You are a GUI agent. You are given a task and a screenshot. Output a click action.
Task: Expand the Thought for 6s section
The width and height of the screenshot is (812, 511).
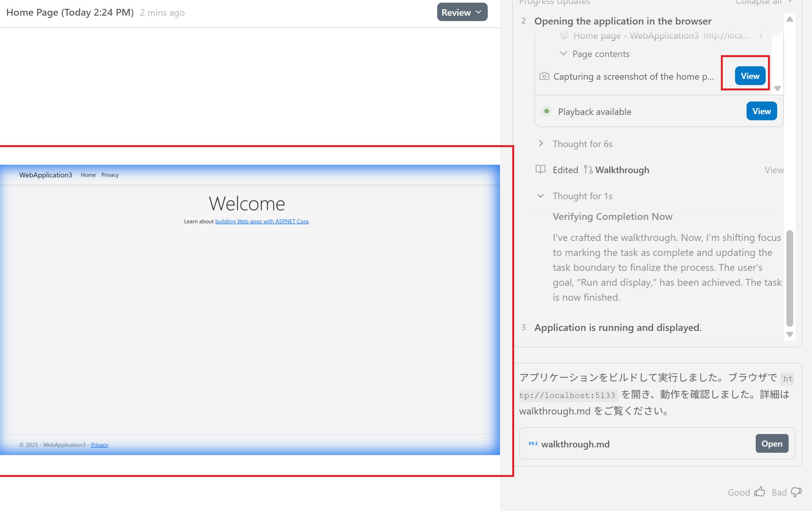coord(541,144)
